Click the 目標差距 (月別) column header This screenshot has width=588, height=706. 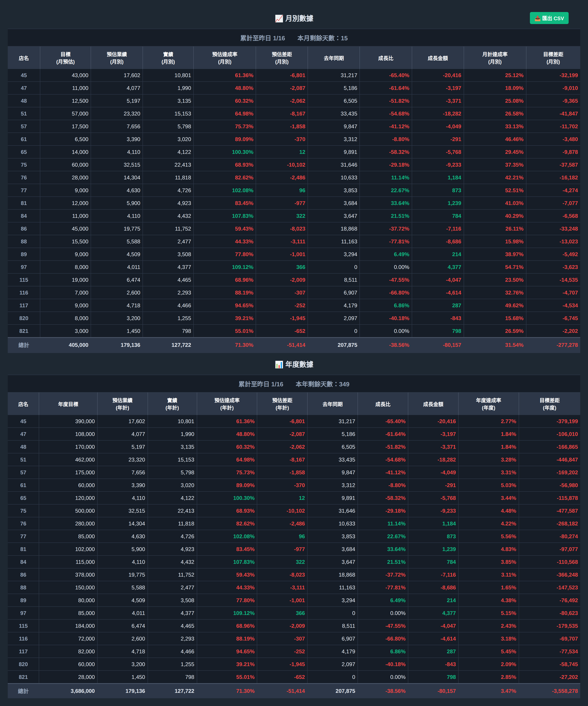pos(553,58)
